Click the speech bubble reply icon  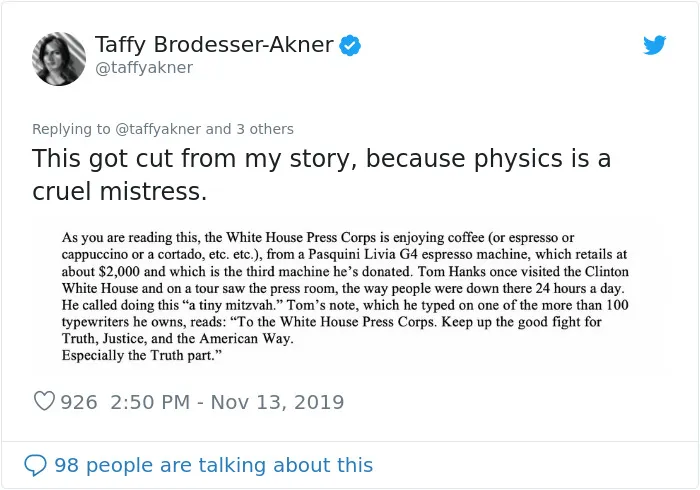point(35,465)
